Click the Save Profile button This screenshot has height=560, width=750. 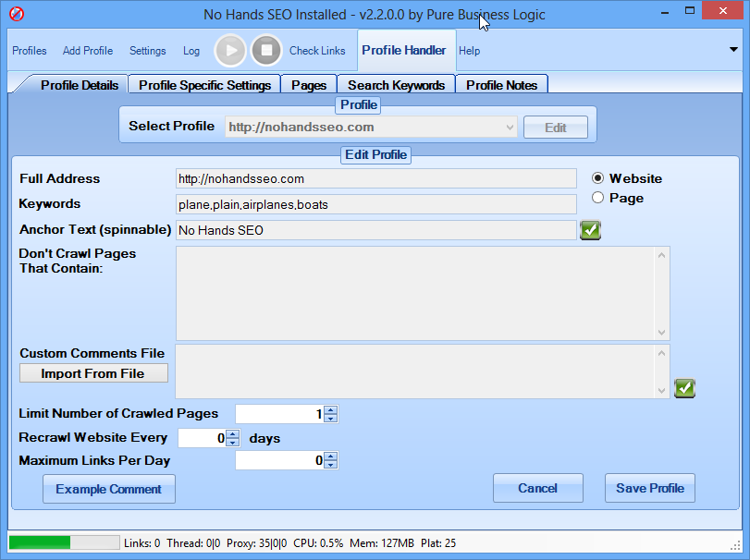[x=650, y=488]
